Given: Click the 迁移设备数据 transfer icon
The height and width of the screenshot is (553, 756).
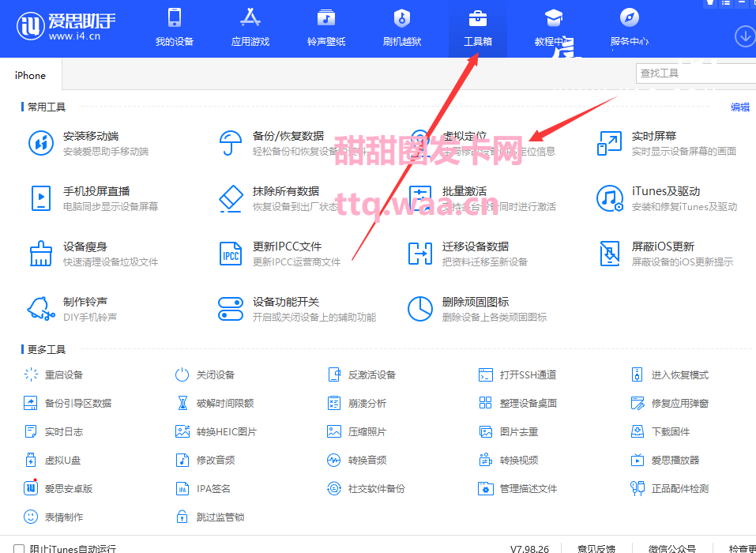Looking at the screenshot, I should click(420, 254).
